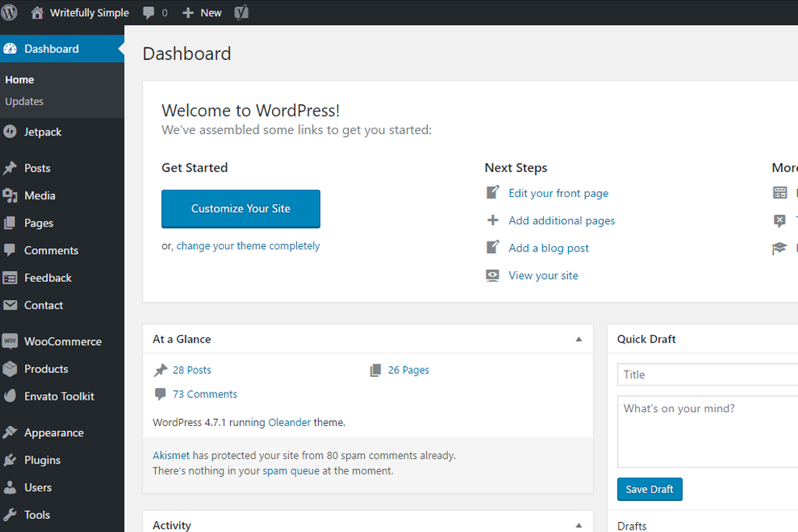
Task: Toggle Home highlighting under Dashboard
Action: pyautogui.click(x=21, y=79)
